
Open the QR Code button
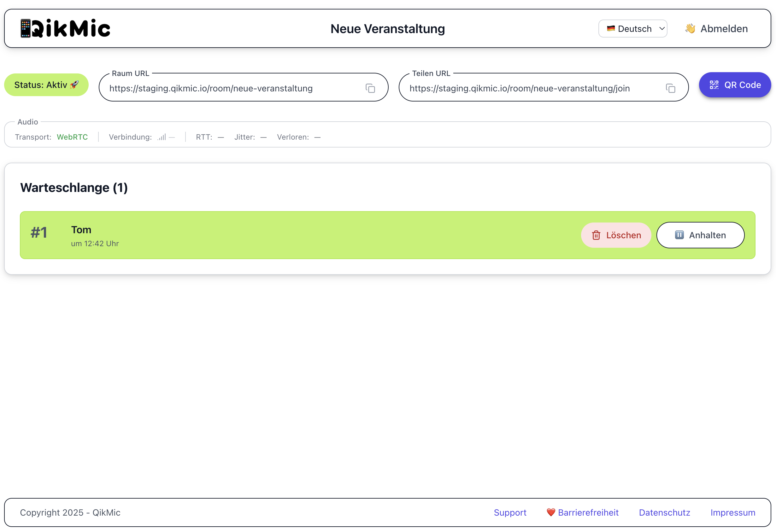click(735, 85)
